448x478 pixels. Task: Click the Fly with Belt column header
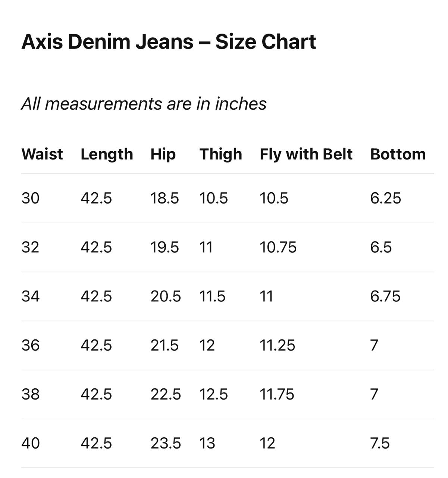click(x=306, y=154)
